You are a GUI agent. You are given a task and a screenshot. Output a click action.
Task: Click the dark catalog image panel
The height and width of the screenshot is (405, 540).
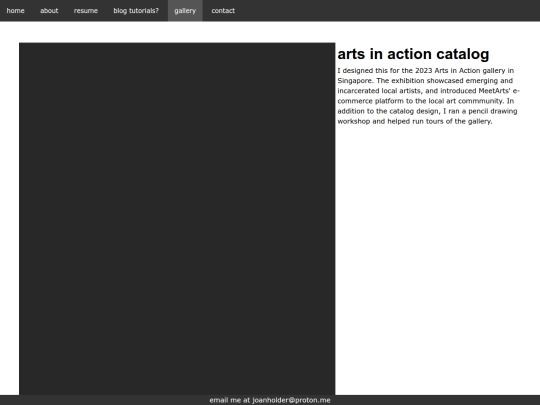[177, 219]
